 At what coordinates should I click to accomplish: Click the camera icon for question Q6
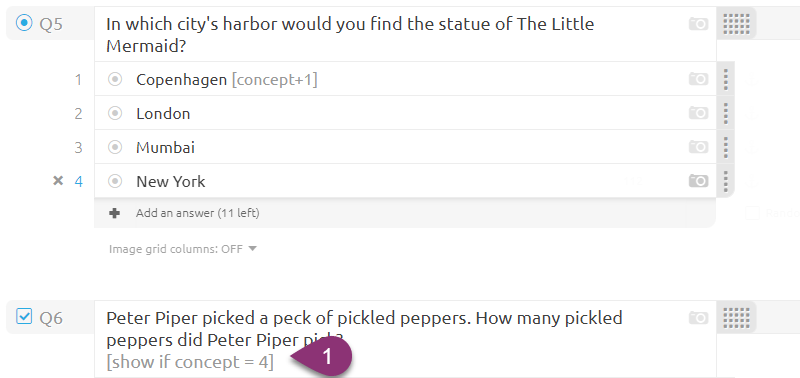point(698,318)
